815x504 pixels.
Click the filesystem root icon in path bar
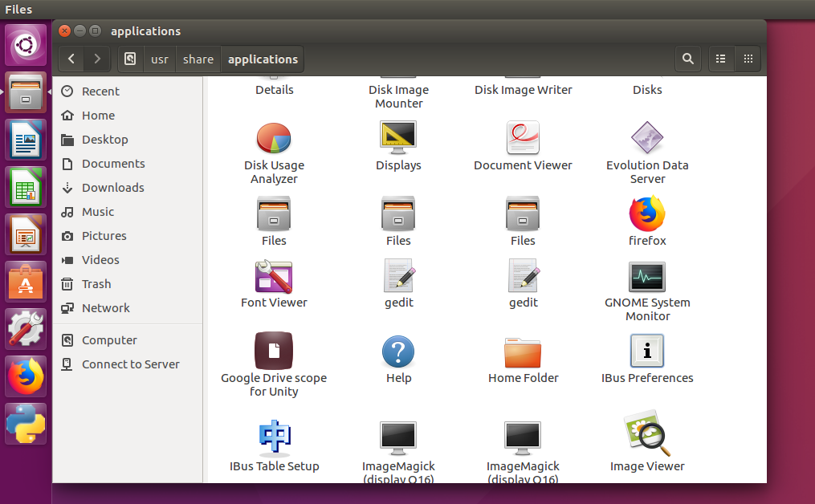pos(130,59)
